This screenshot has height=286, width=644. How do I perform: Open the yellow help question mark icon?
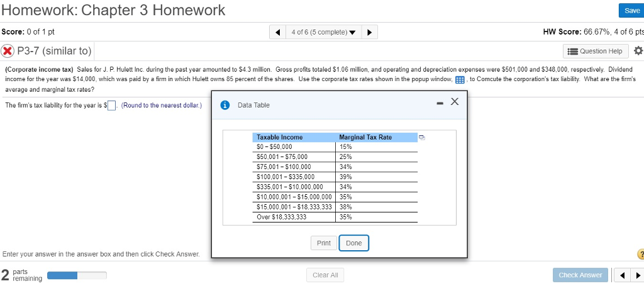click(x=641, y=255)
